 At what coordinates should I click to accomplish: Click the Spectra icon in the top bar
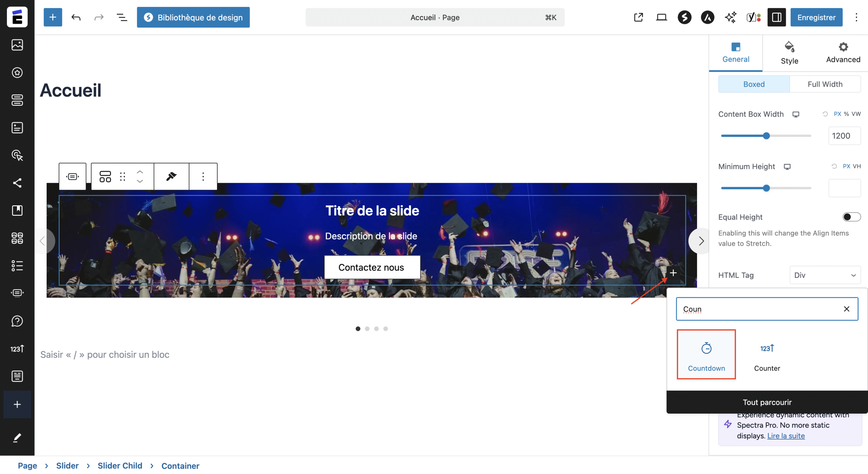tap(684, 17)
